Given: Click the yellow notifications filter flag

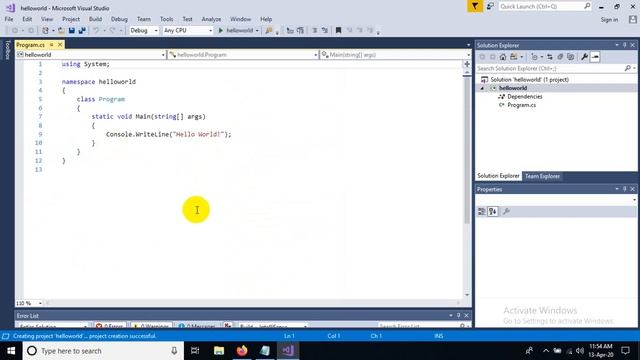Looking at the screenshot, I should pos(475,7).
